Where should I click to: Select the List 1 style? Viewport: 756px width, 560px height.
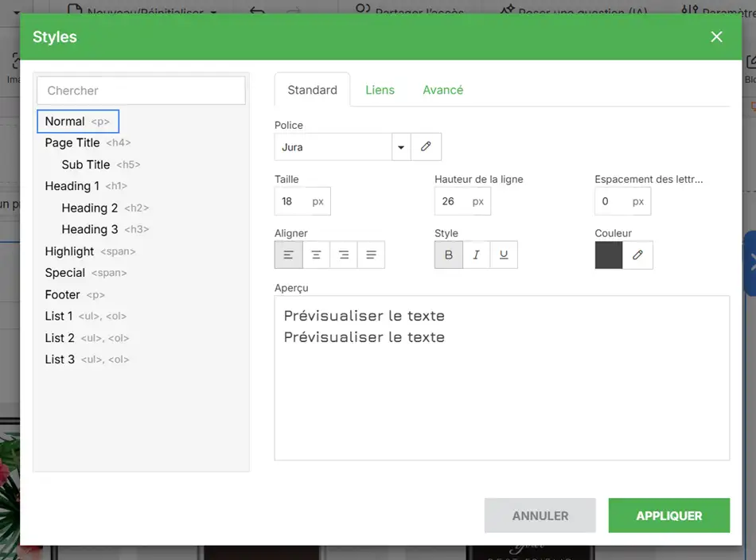[85, 316]
